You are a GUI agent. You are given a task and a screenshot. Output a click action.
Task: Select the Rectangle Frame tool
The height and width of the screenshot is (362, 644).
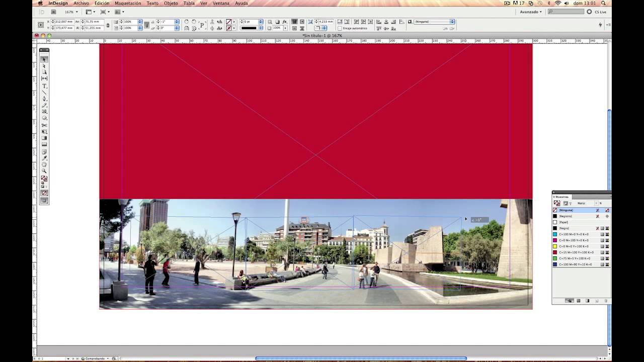(x=44, y=112)
